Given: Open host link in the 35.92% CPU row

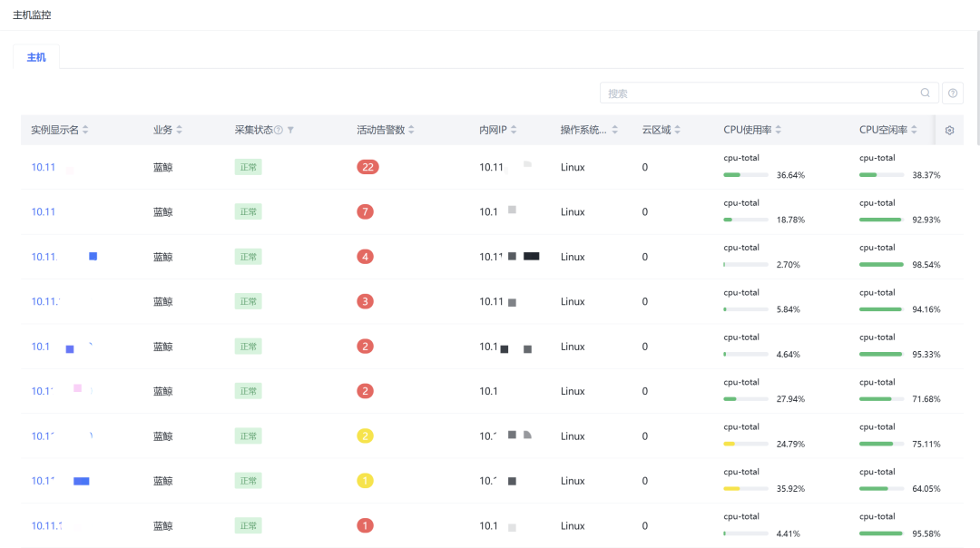Looking at the screenshot, I should [x=43, y=481].
